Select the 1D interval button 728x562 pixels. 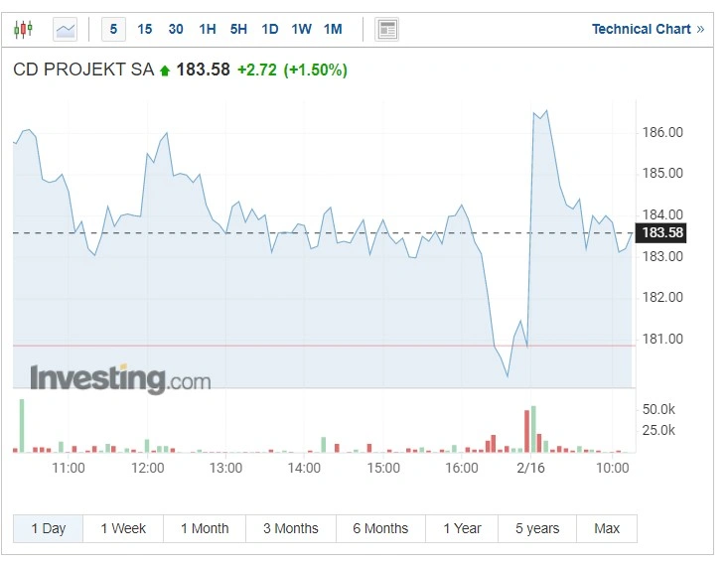pos(270,29)
